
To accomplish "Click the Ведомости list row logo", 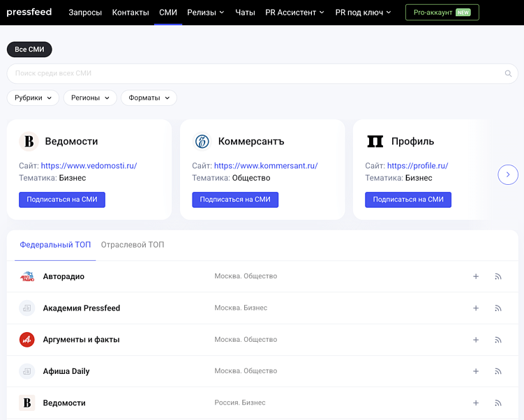I will click(27, 403).
